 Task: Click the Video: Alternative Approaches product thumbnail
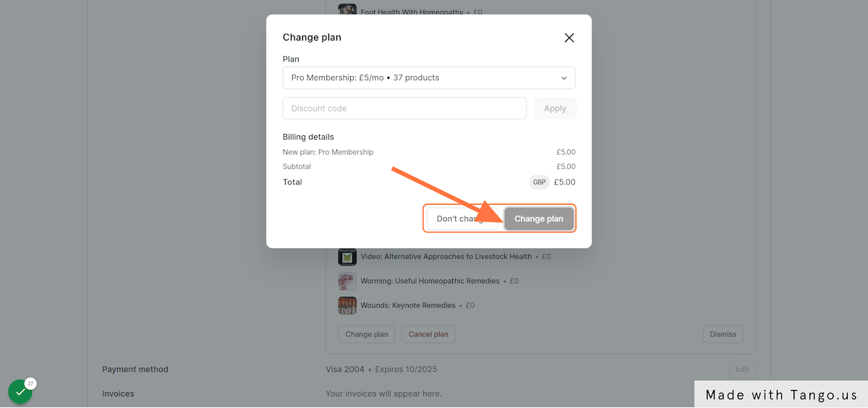click(347, 257)
